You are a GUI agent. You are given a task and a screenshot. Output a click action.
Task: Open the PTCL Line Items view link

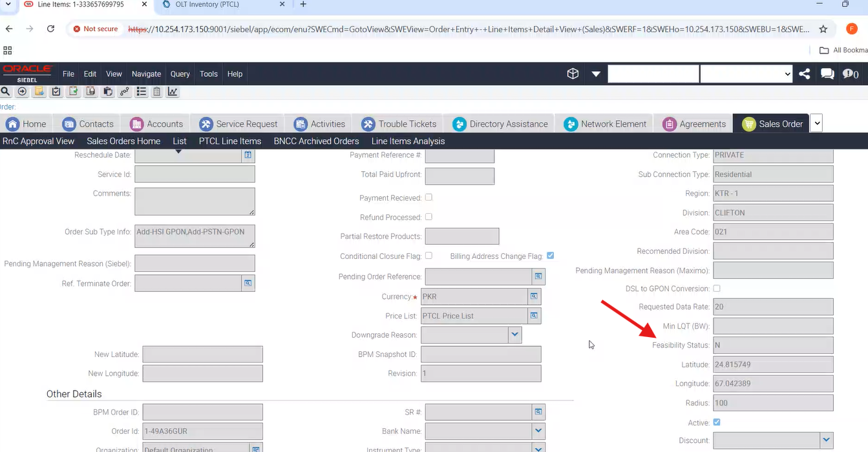(x=230, y=141)
